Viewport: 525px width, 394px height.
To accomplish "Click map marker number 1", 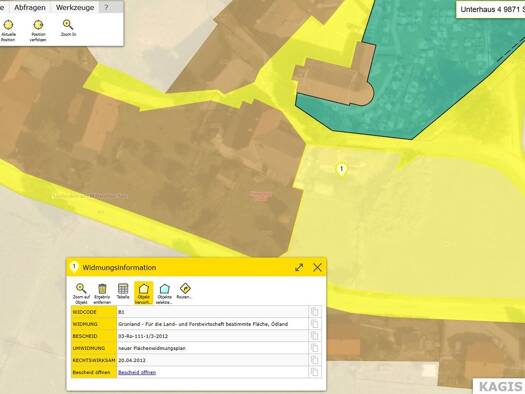I will [x=342, y=169].
